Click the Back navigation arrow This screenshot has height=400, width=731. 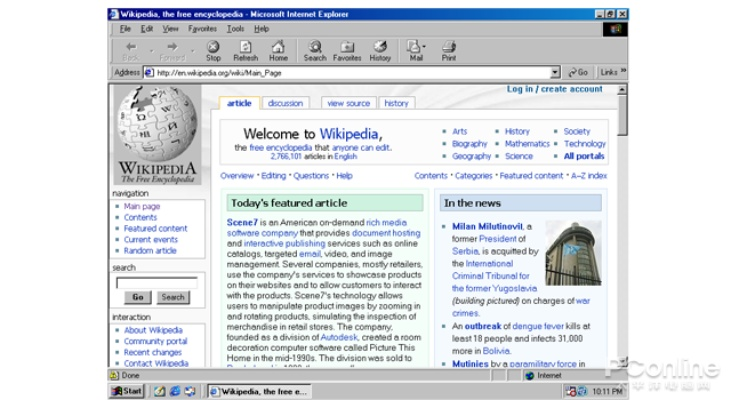131,50
